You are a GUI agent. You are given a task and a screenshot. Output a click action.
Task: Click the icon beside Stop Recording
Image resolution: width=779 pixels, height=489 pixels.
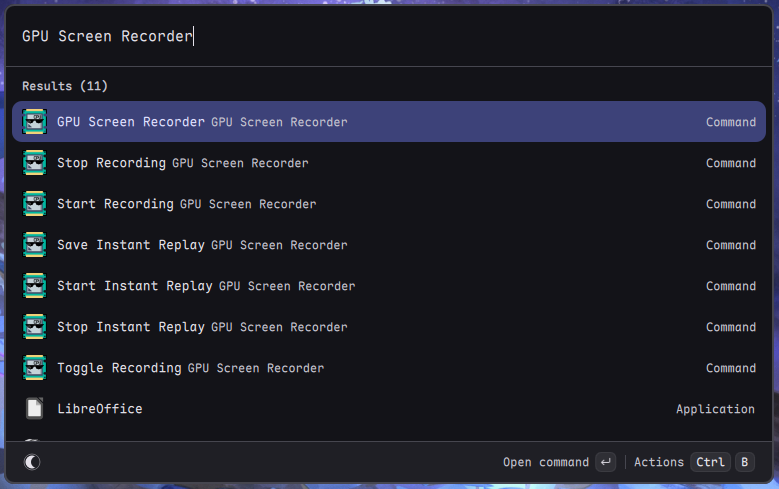[34, 163]
